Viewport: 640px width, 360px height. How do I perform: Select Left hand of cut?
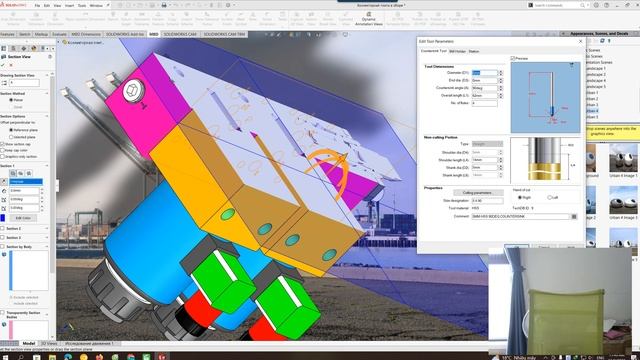click(x=549, y=198)
